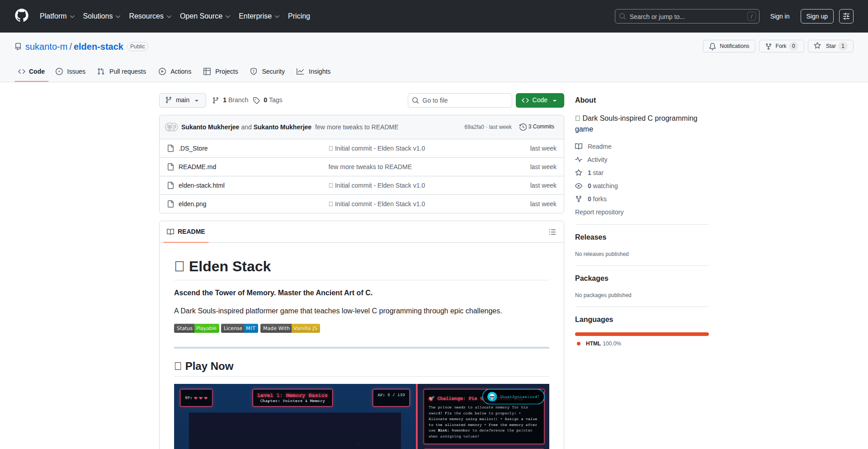868x449 pixels.
Task: Open the Security shield tab
Action: point(254,71)
